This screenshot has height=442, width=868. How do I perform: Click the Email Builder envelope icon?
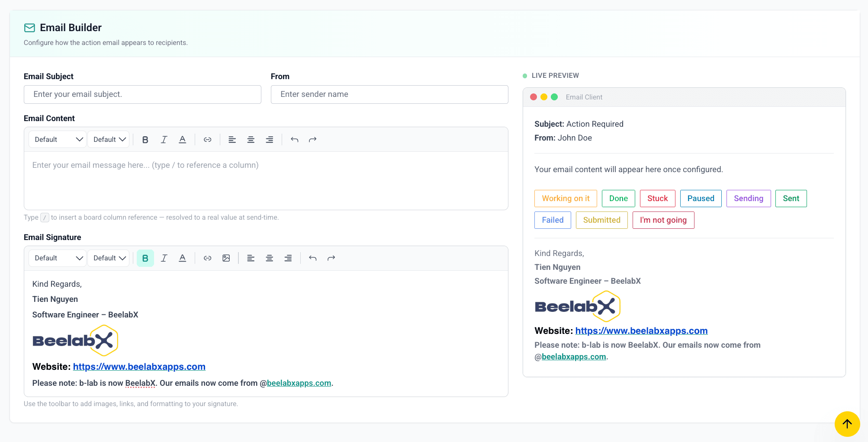point(29,28)
